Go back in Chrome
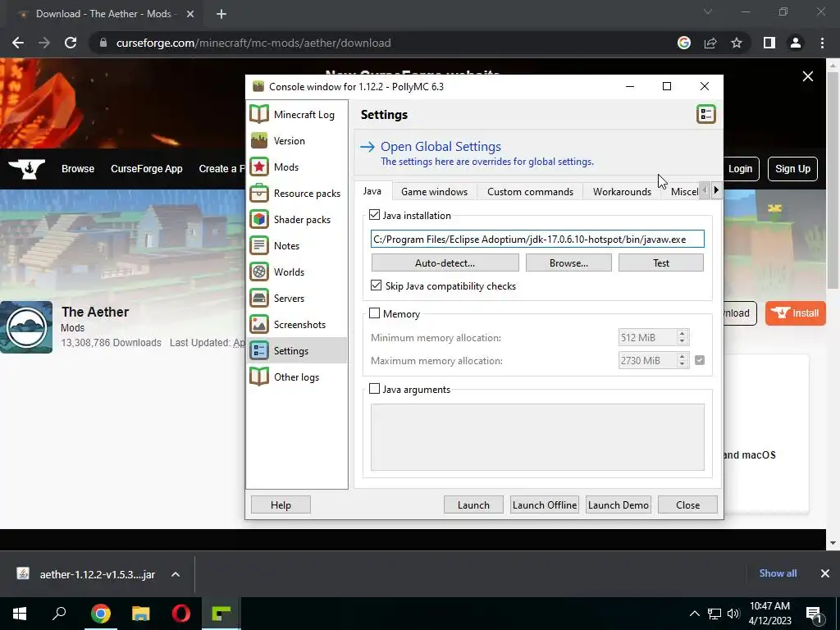 [x=18, y=43]
